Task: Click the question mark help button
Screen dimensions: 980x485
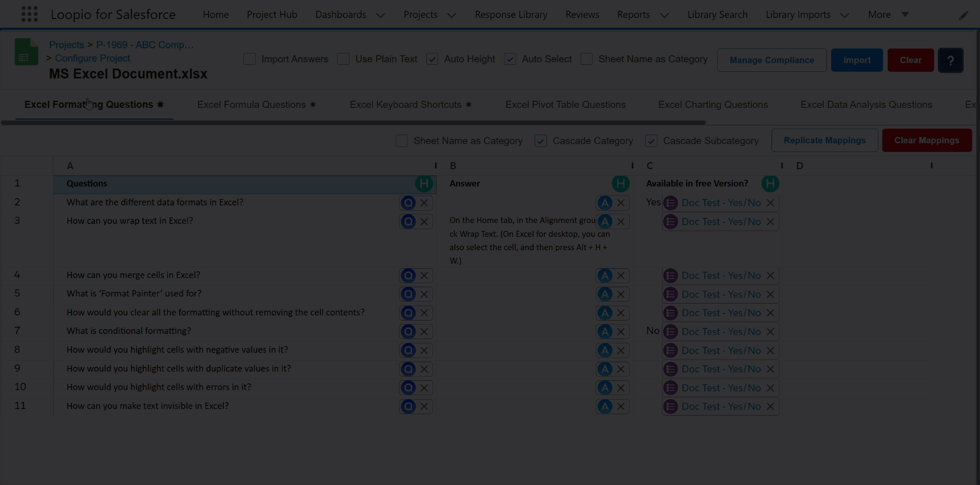Action: coord(950,60)
